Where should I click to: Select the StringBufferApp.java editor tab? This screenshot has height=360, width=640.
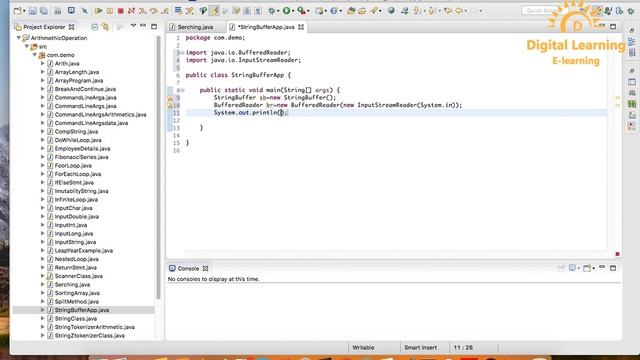[x=266, y=27]
